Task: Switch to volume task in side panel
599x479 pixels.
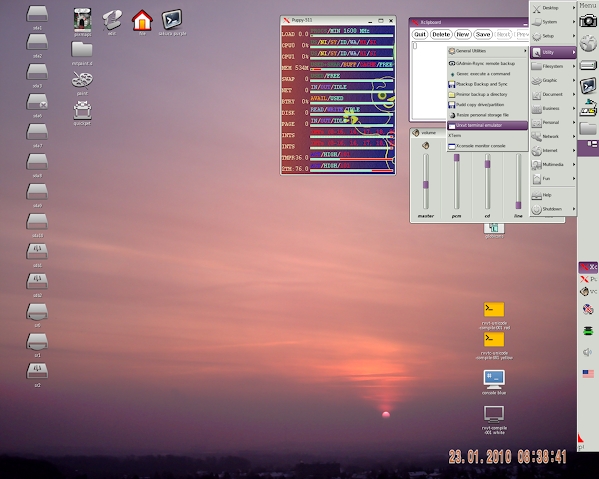Action: (588, 292)
